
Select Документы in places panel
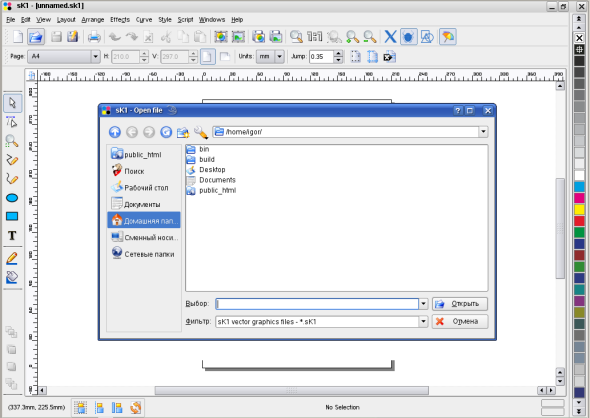(x=144, y=204)
